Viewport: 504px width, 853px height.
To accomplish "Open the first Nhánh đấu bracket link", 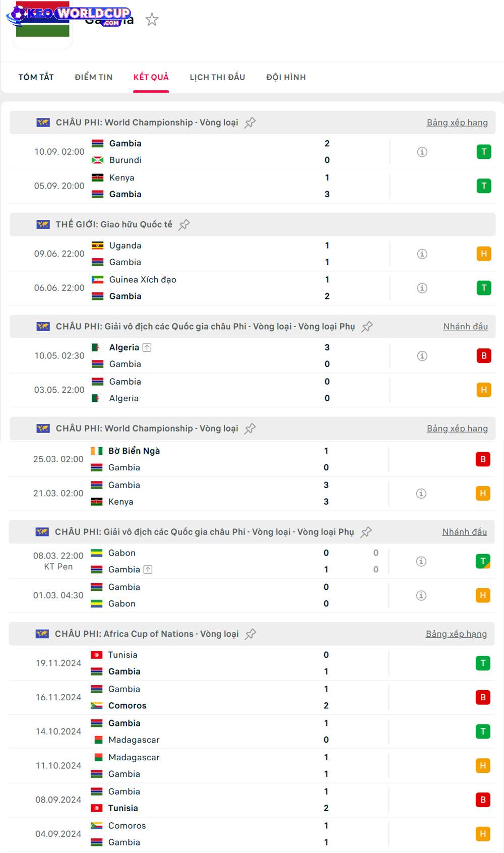I will [x=465, y=327].
